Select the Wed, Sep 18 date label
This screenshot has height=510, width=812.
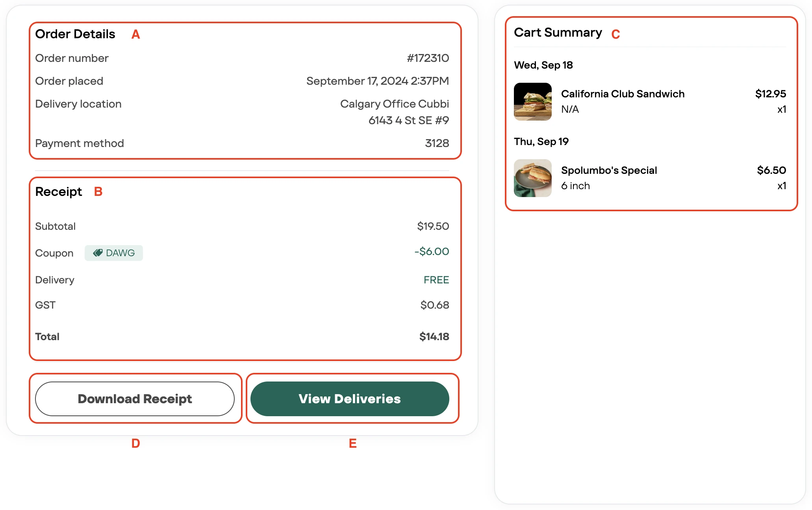(x=543, y=65)
